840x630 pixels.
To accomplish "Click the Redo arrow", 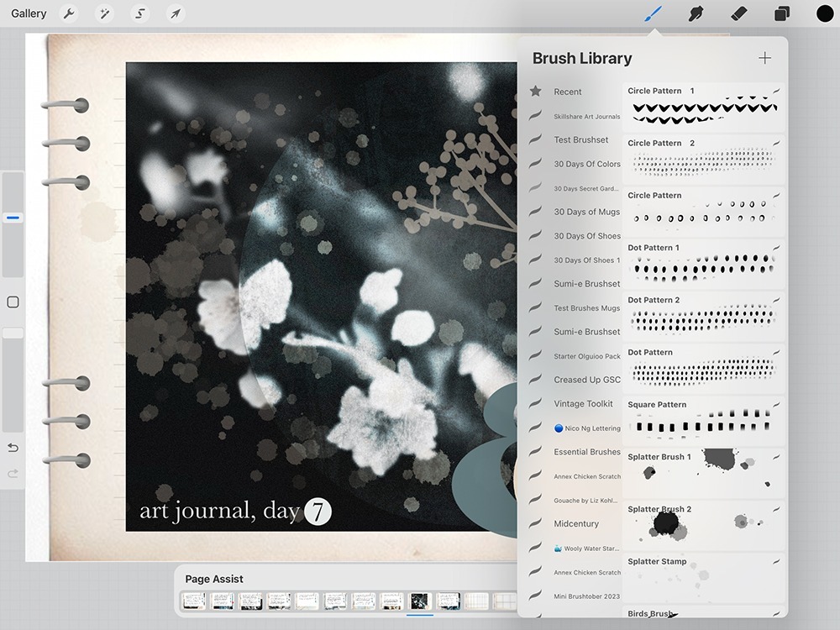I will [13, 473].
